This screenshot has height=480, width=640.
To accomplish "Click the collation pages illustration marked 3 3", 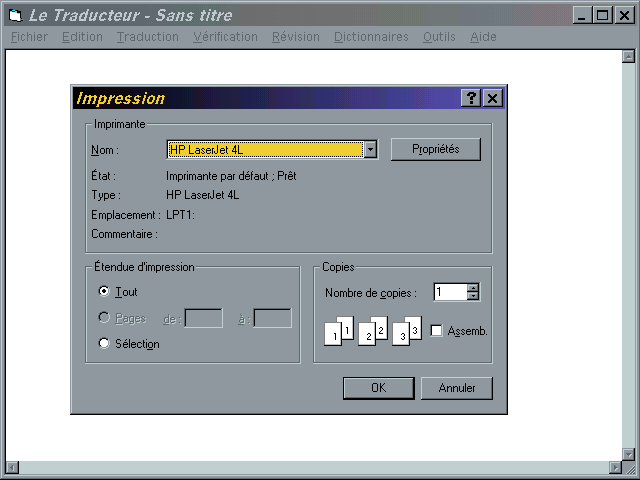I will [x=407, y=331].
